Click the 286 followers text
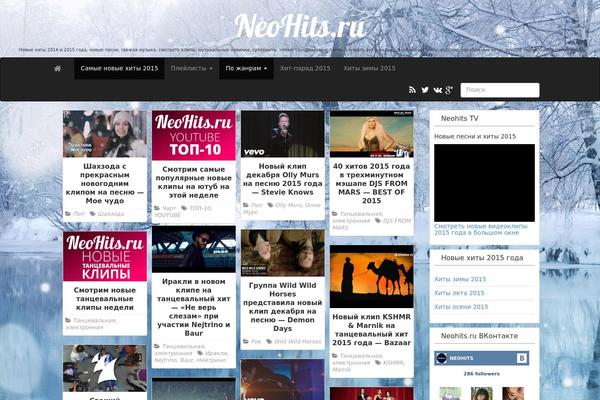Screen dimensions: 600x400 (x=481, y=374)
